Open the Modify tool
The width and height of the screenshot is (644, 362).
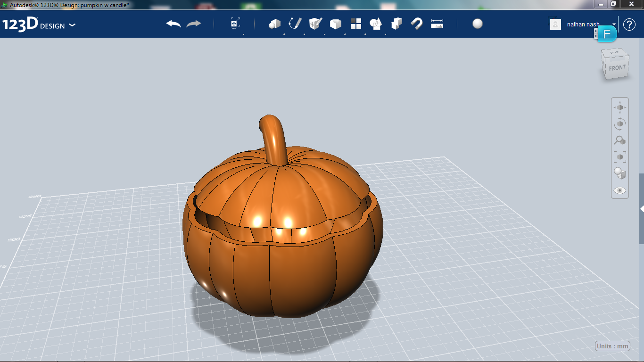click(x=335, y=24)
